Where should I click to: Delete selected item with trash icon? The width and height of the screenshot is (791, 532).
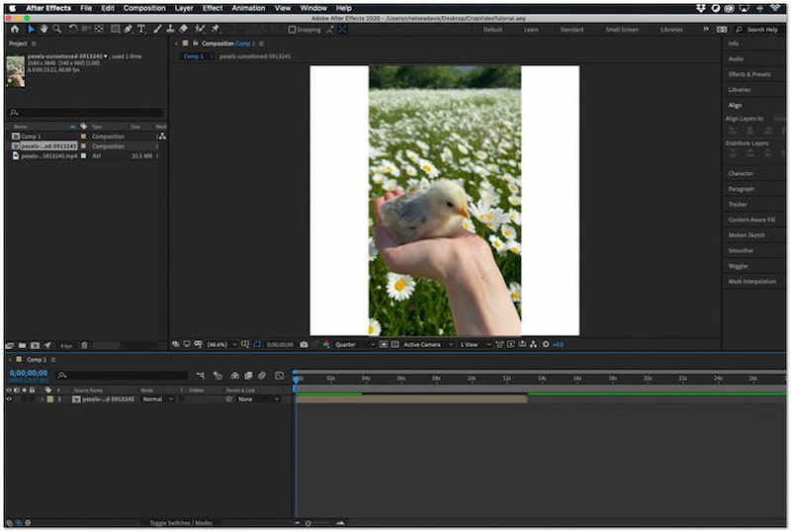click(x=84, y=345)
